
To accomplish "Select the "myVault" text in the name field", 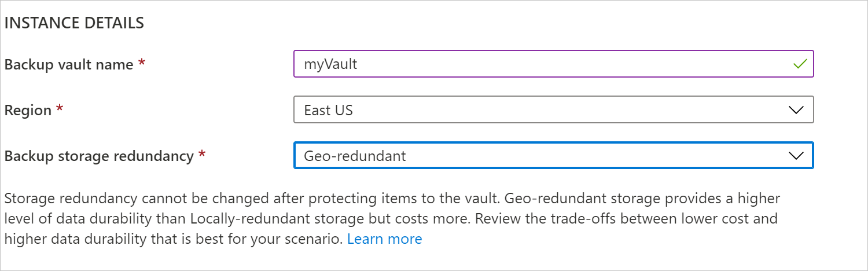I will [x=330, y=64].
